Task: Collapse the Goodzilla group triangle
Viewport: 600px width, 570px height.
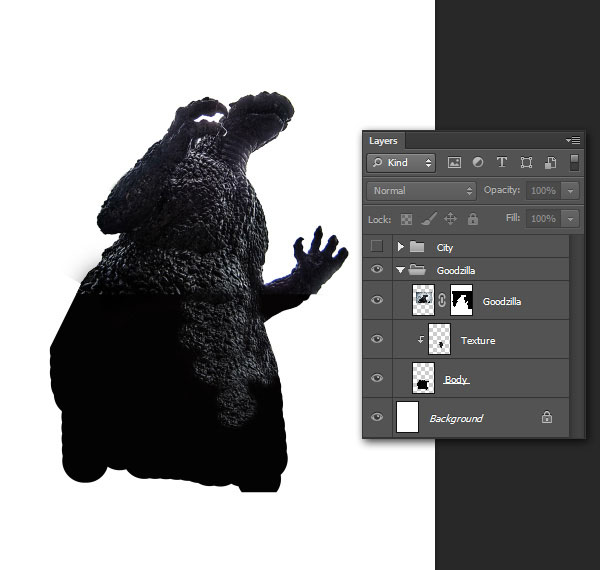Action: coord(400,270)
